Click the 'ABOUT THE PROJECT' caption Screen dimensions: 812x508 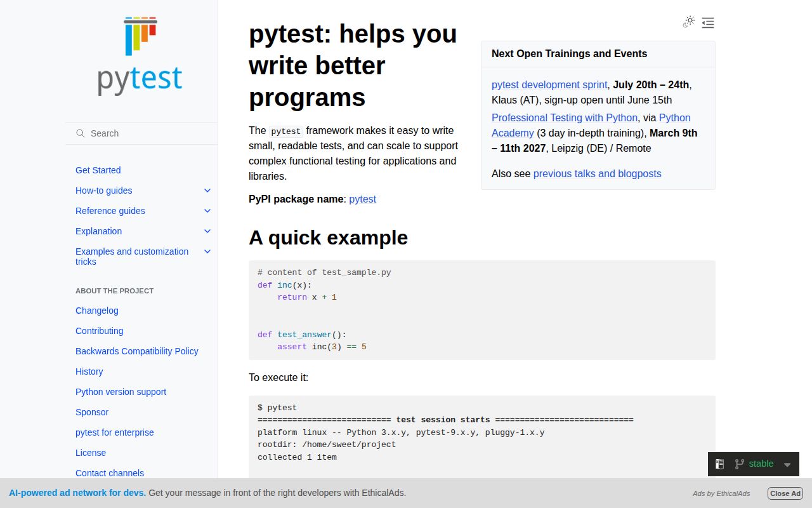[x=114, y=291]
